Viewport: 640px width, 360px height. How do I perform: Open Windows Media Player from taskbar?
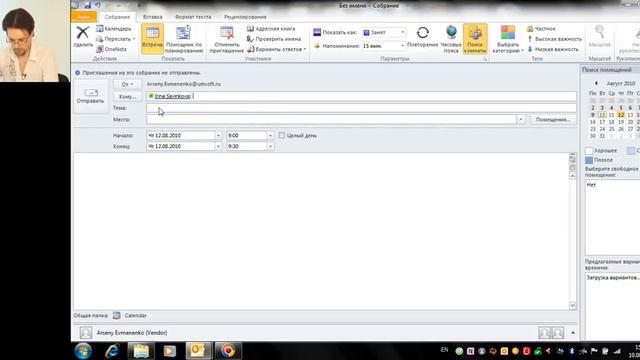click(169, 351)
